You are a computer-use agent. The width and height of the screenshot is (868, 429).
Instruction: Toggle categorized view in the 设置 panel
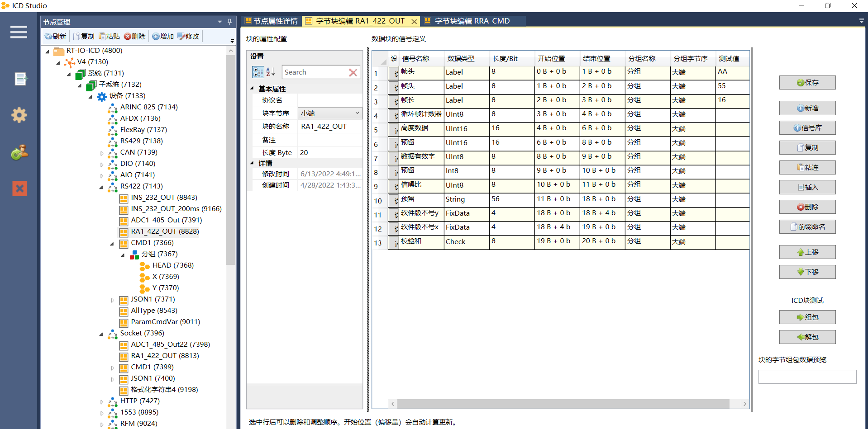click(x=258, y=72)
